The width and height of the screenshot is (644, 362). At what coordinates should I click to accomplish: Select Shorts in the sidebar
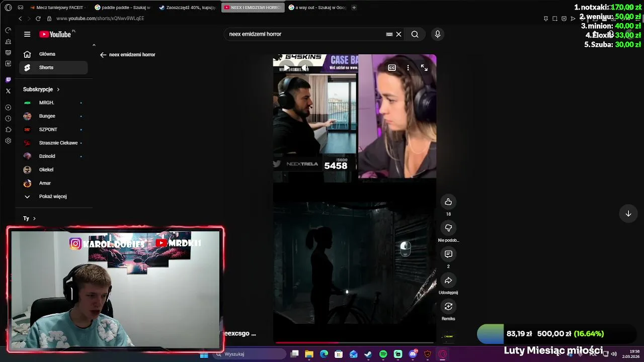(53, 67)
